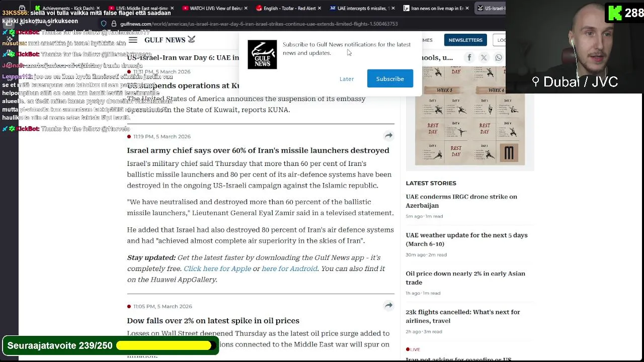Click the browser address bar URL

[x=259, y=24]
